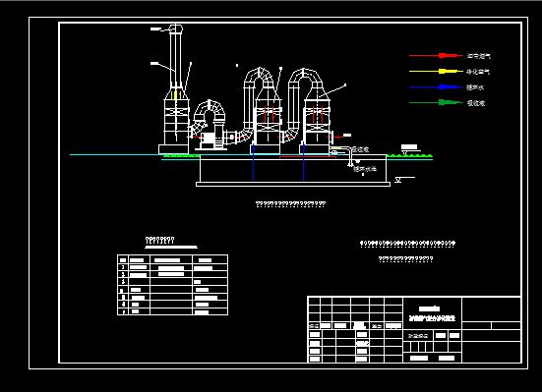Click the legend label beside the yellow arrow
Viewport: 542px width, 392px height.
[478, 72]
